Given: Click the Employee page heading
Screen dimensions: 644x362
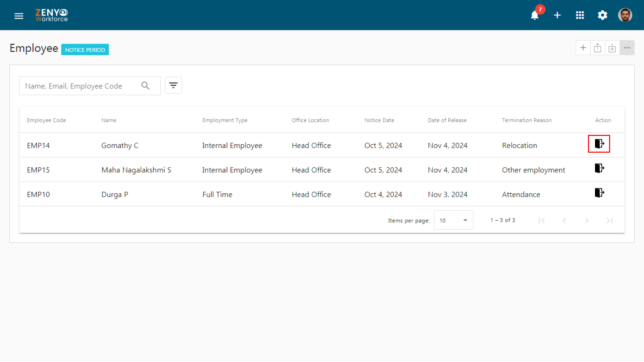Looking at the screenshot, I should click(x=34, y=48).
